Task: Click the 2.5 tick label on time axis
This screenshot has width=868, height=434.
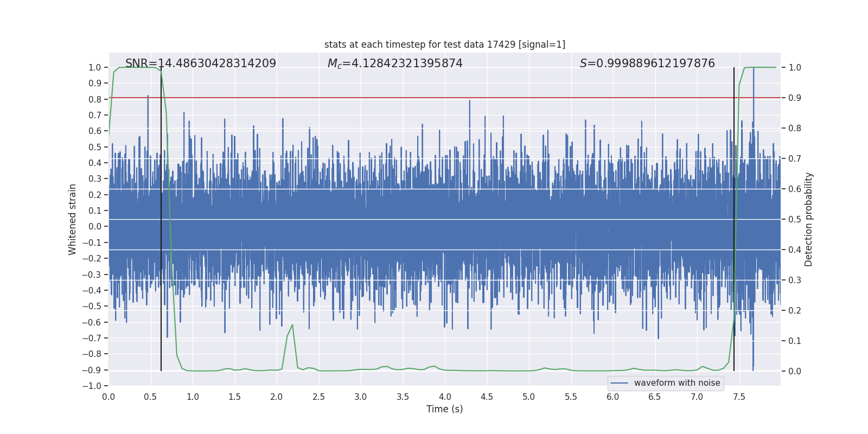Action: pyautogui.click(x=318, y=397)
